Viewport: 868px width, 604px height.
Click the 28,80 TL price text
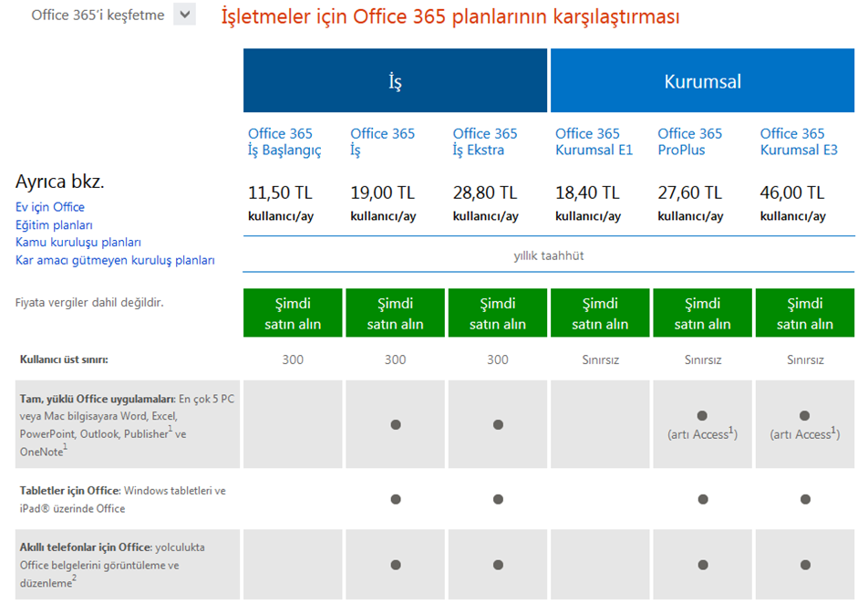point(485,193)
